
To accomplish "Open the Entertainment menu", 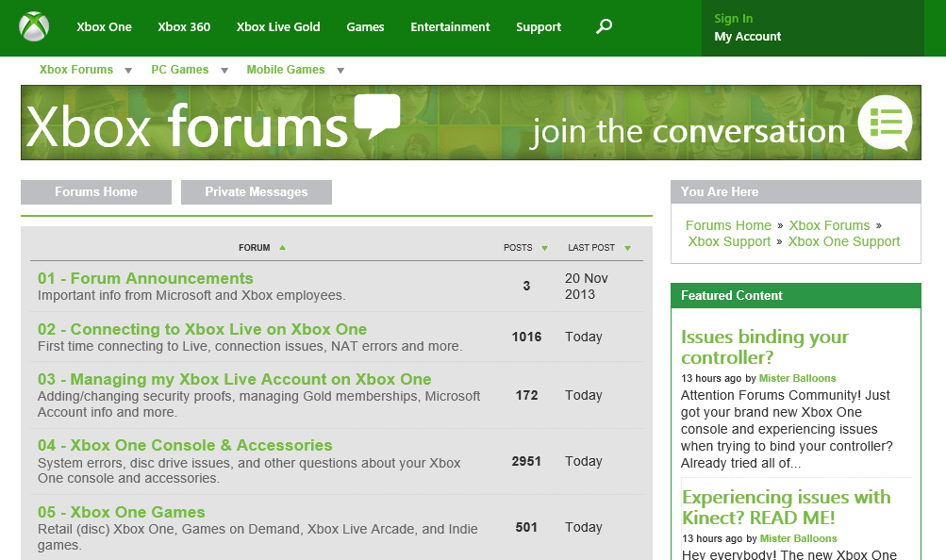I will [450, 27].
